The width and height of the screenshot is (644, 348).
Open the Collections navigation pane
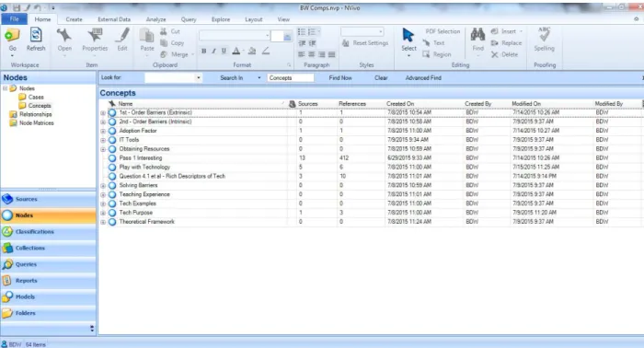point(48,249)
